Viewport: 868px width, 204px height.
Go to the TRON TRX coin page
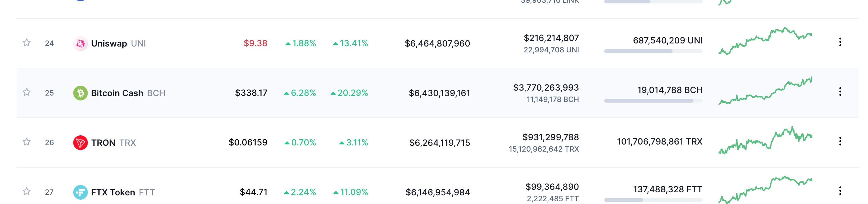pyautogui.click(x=113, y=143)
